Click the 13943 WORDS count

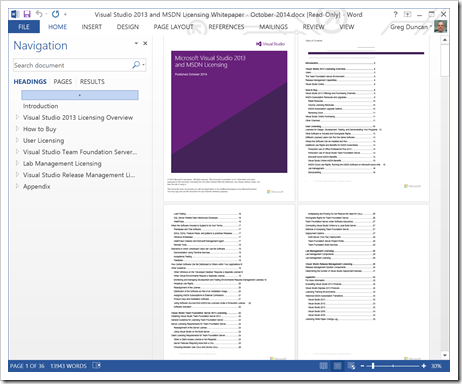pos(68,366)
